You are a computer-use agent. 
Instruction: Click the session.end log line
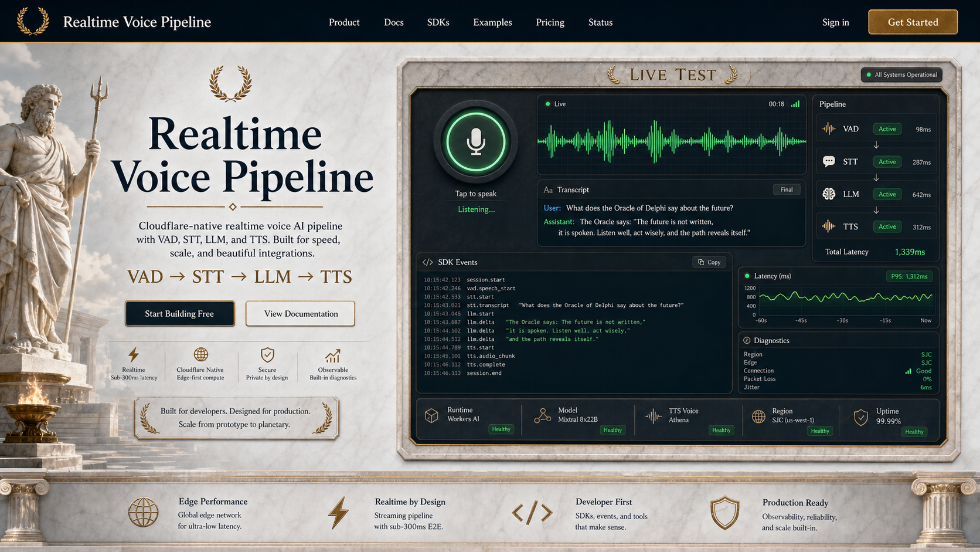pyautogui.click(x=463, y=373)
